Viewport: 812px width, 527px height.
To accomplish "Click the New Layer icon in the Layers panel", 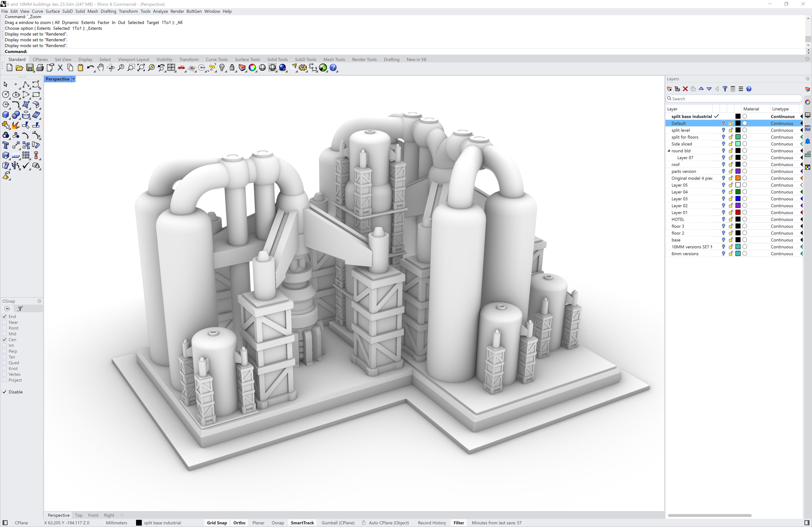I will click(x=669, y=89).
